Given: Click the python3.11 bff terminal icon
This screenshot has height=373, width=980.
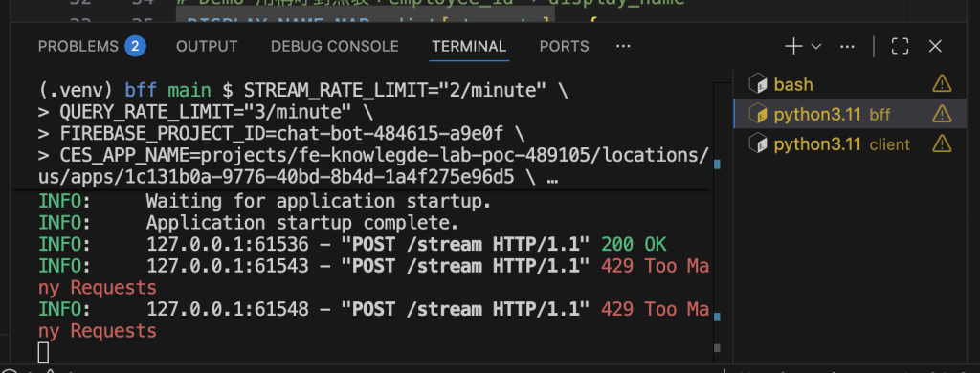Looking at the screenshot, I should pyautogui.click(x=758, y=114).
